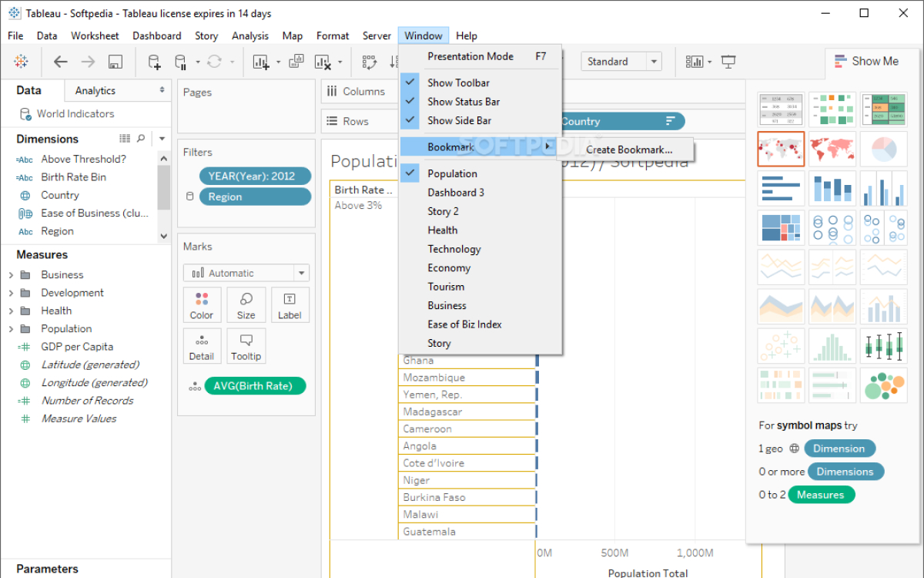Screen dimensions: 924x578
Task: Open the Tooltip marks button
Action: [x=246, y=346]
